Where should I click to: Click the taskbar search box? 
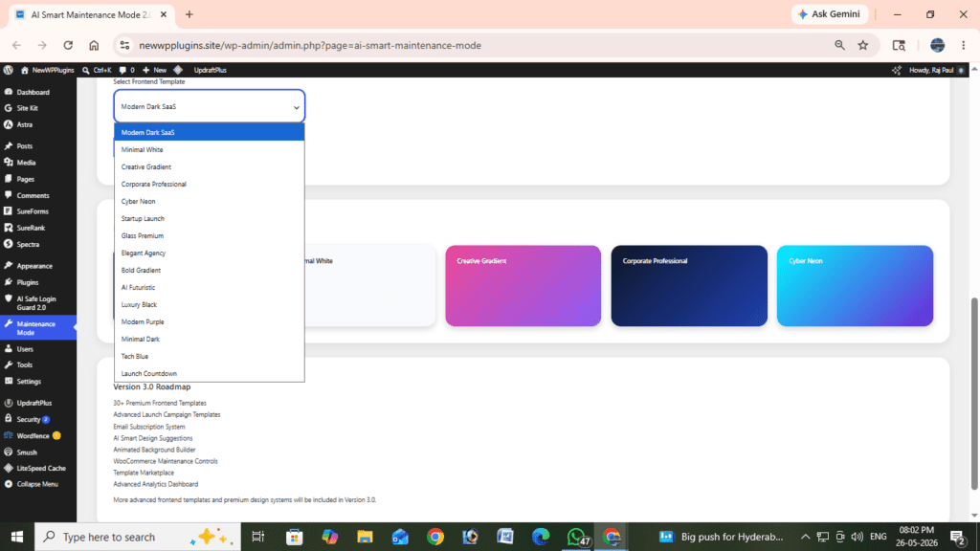pos(138,537)
